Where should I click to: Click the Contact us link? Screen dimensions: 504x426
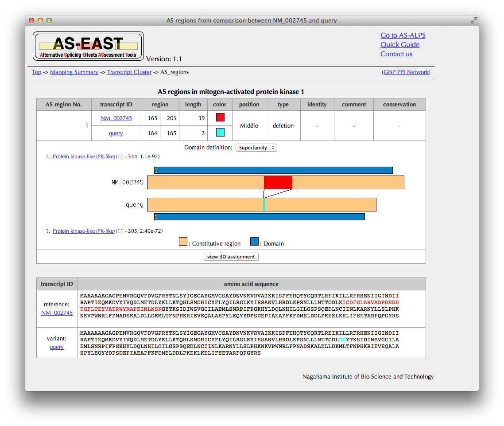tap(396, 54)
